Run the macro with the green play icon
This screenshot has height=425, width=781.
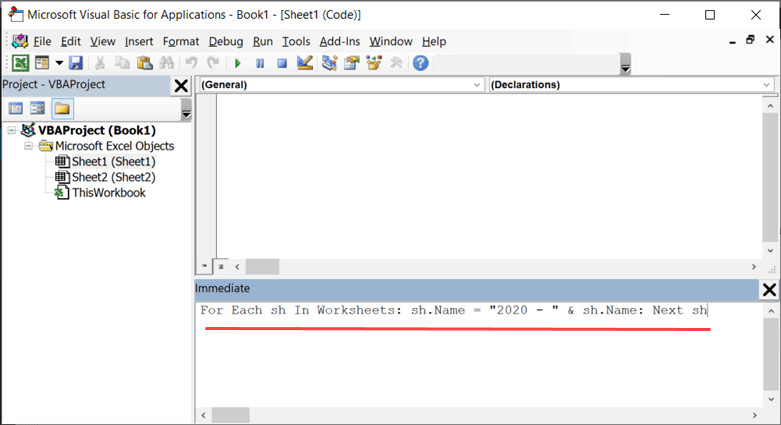point(238,63)
